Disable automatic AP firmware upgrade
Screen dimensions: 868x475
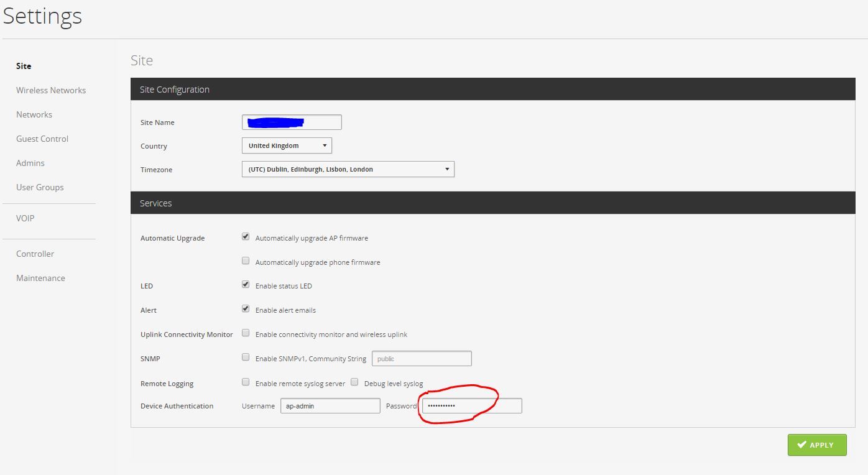(246, 237)
